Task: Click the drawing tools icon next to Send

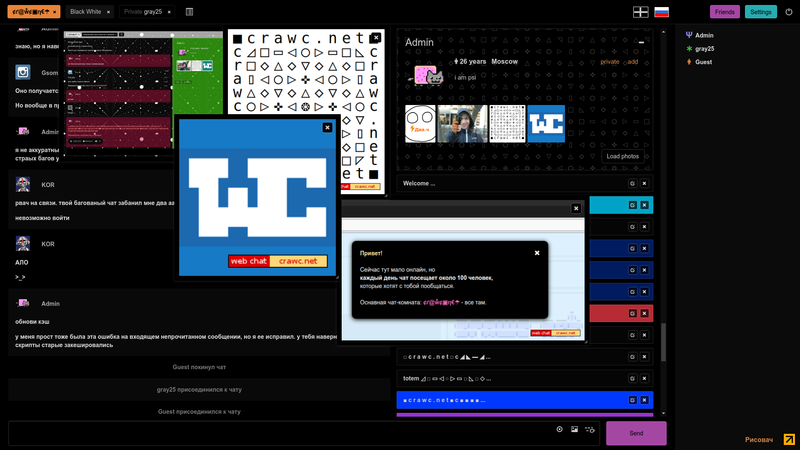Action: 589,430
